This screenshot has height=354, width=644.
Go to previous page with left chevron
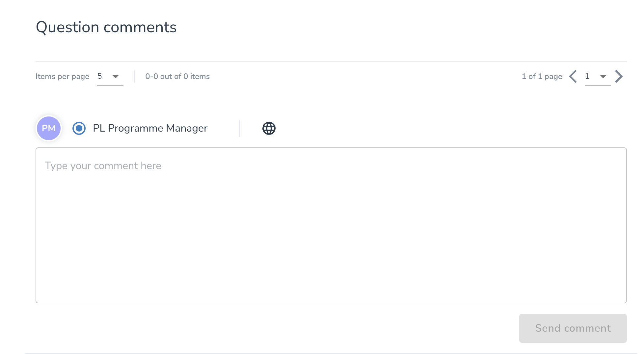(573, 76)
